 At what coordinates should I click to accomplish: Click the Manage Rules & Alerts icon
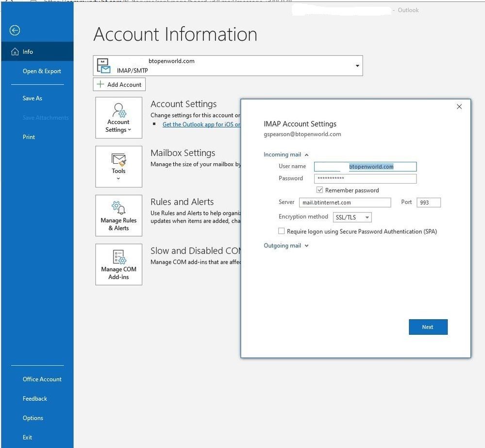(118, 215)
